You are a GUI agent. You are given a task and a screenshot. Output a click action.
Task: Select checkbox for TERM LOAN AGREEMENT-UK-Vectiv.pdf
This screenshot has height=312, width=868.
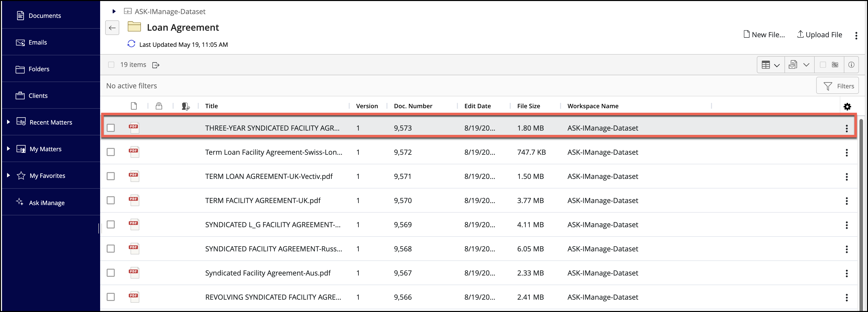[x=111, y=176]
